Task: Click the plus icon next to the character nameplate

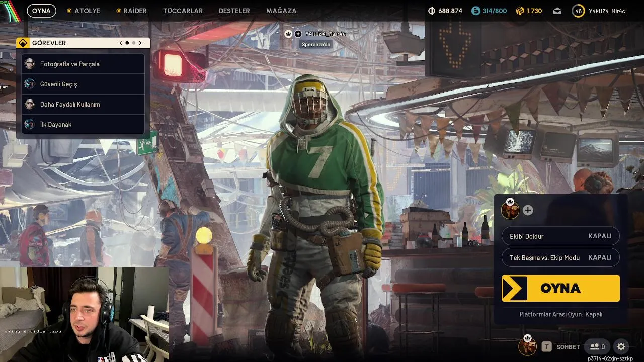Action: pyautogui.click(x=298, y=34)
